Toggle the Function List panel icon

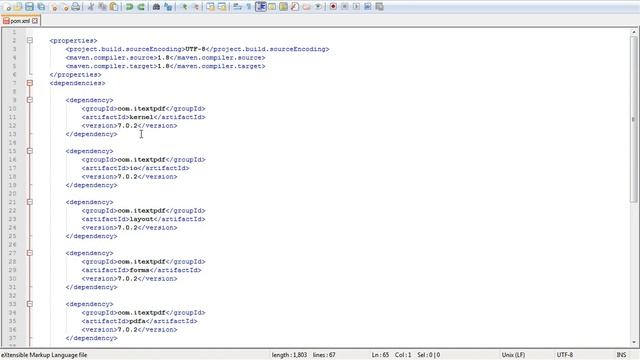pos(295,7)
